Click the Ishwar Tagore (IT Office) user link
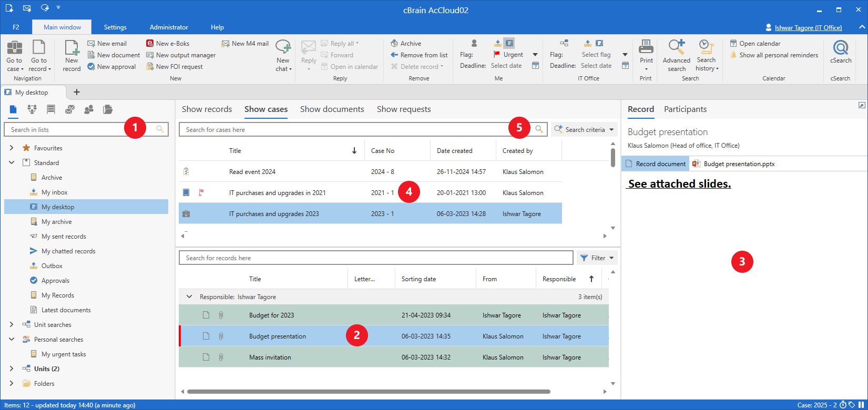This screenshot has height=410, width=868. point(808,28)
